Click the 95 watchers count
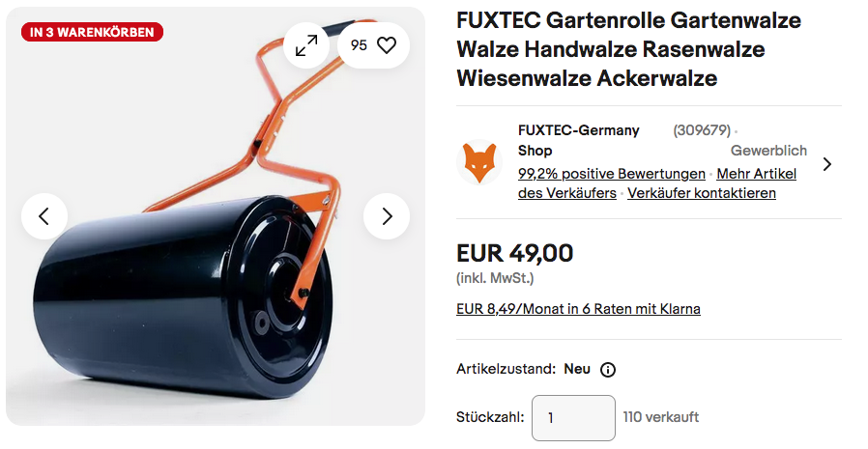Image resolution: width=868 pixels, height=449 pixels. point(359,45)
